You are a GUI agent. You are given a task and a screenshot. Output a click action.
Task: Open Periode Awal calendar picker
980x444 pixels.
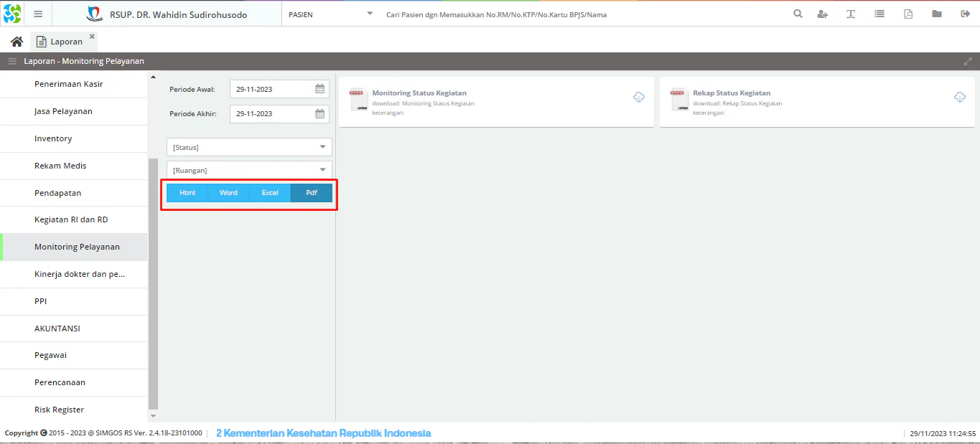click(320, 89)
